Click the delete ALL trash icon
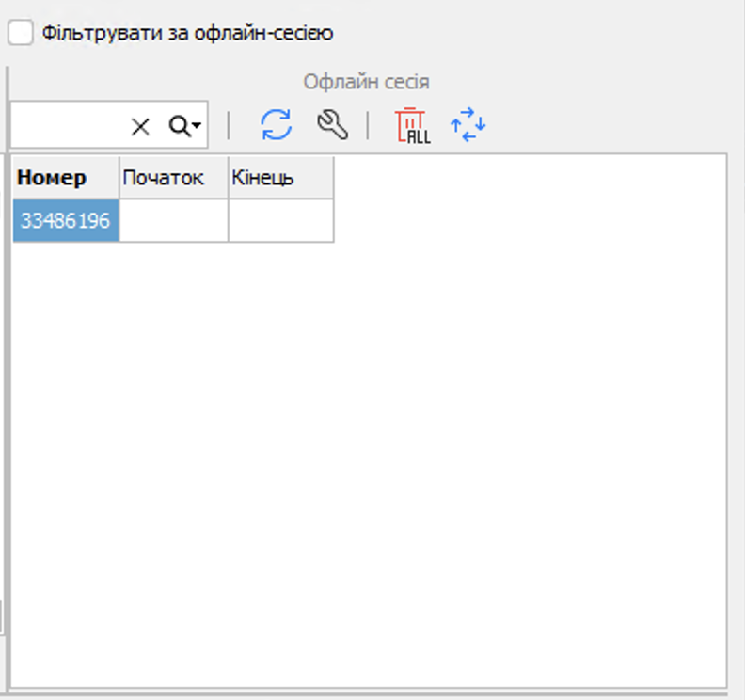Image resolution: width=745 pixels, height=700 pixels. (x=411, y=125)
